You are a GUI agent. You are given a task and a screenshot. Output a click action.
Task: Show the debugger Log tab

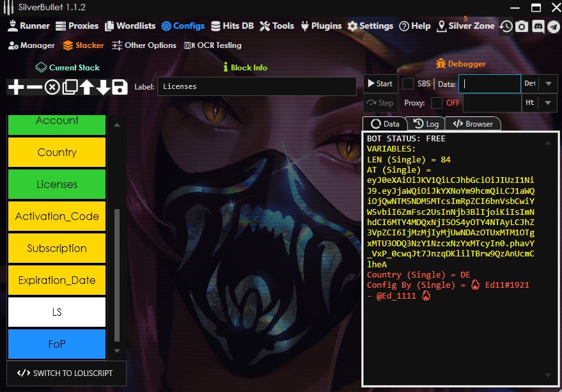pos(426,123)
